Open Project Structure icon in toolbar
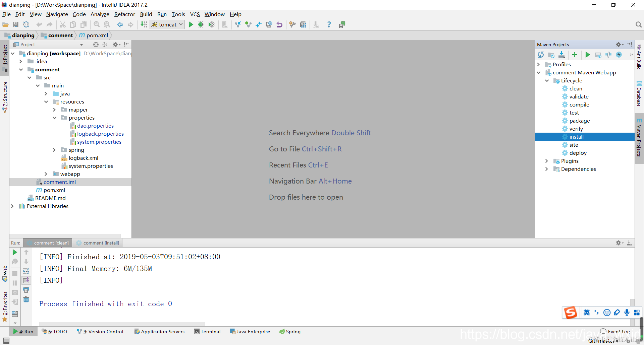 point(303,24)
